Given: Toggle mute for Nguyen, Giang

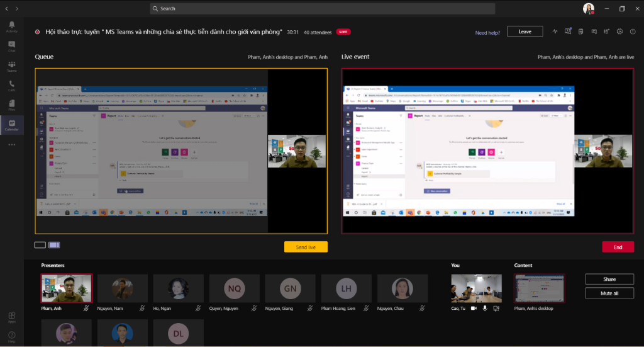Looking at the screenshot, I should tap(310, 308).
